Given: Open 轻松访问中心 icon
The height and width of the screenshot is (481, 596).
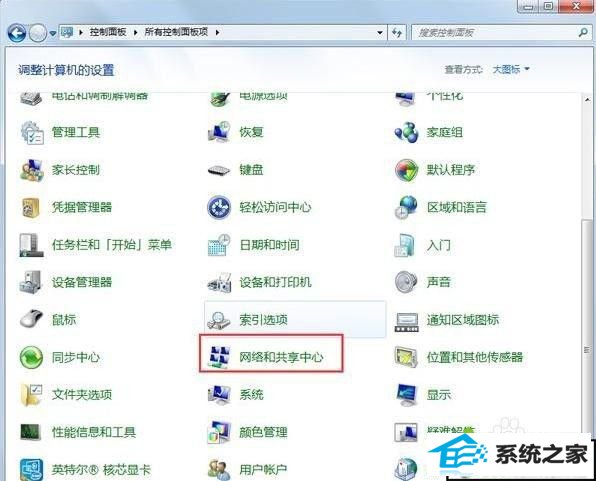Looking at the screenshot, I should click(x=219, y=207).
